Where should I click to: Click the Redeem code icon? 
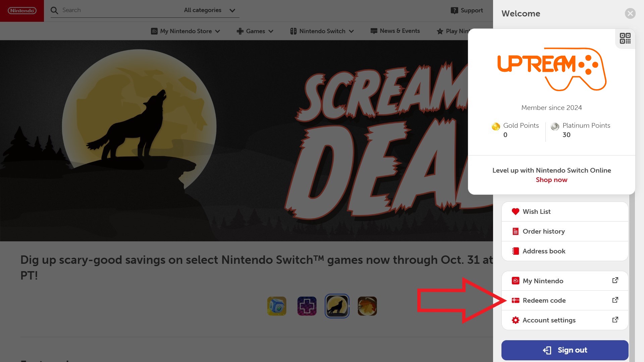(515, 301)
